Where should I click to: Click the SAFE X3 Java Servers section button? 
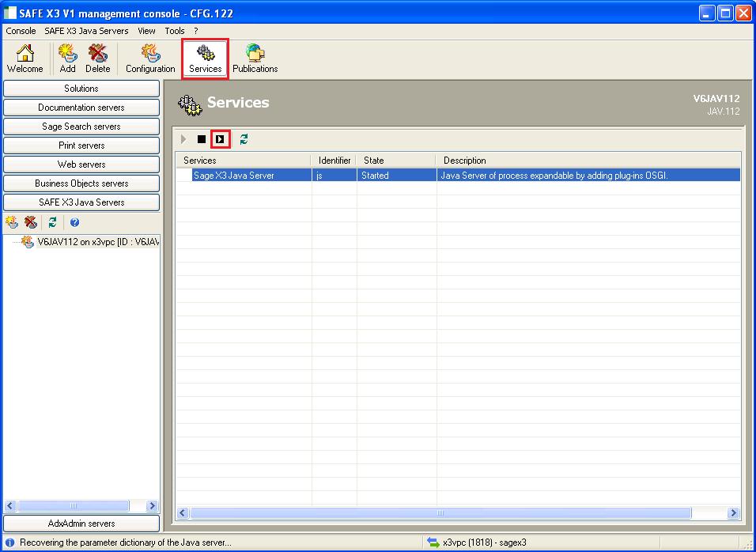(81, 202)
